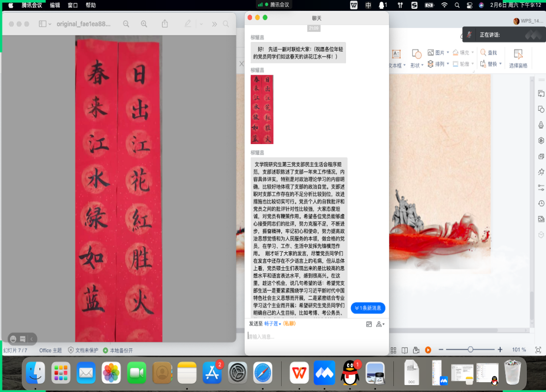Show more Preview toolbar items

tap(214, 24)
